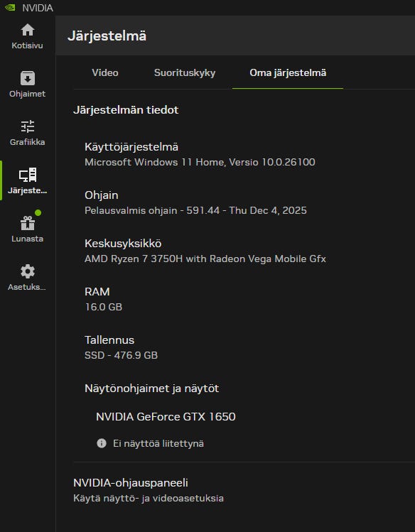Click AMD Ryzen 7 3750H processor text

205,259
